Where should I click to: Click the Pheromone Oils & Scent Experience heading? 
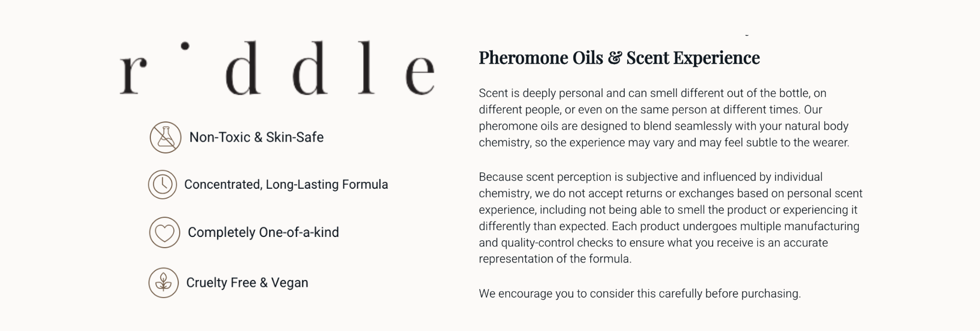[x=619, y=57]
